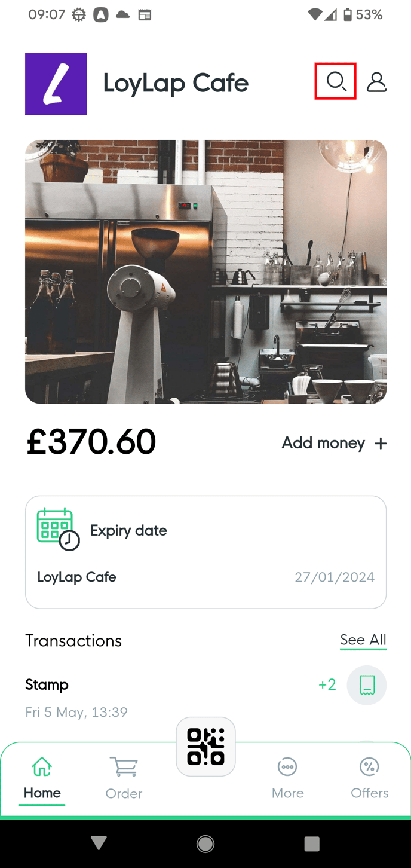Switch to the Order tab
Screen dimensions: 411x868
(x=124, y=777)
